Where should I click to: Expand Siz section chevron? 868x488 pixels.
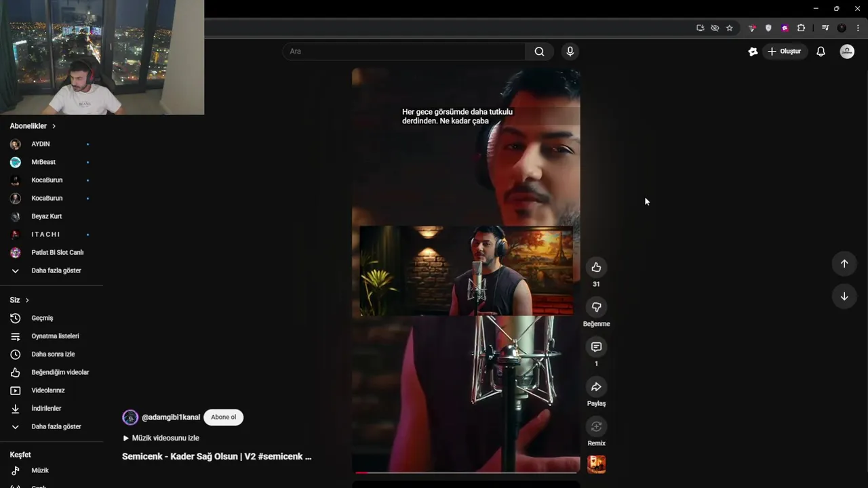[x=27, y=300]
